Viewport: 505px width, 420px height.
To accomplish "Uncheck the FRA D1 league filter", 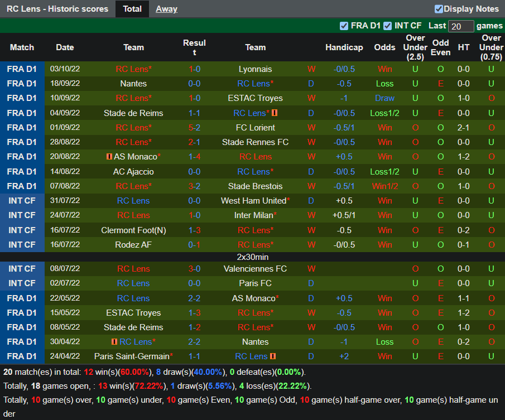I will tap(344, 26).
